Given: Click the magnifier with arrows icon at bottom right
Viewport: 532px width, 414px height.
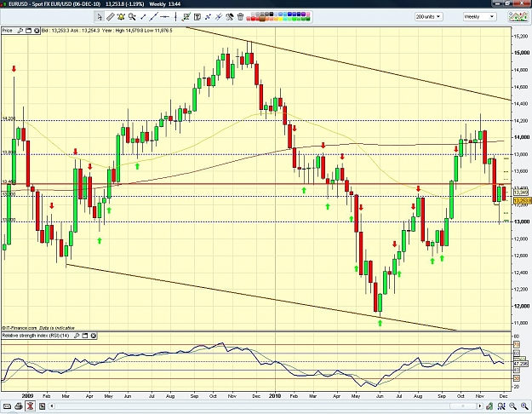Looking at the screenshot, I should (x=501, y=405).
